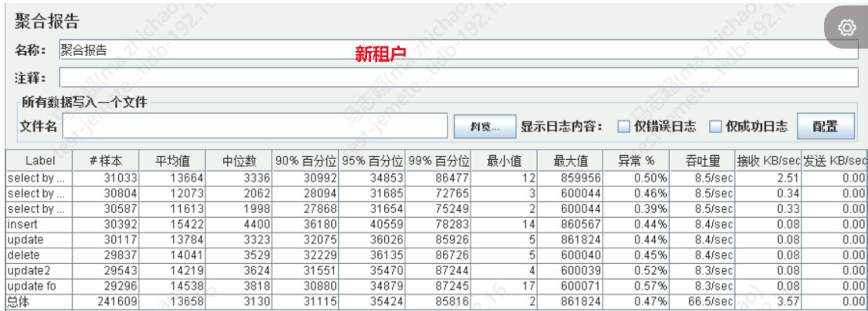The width and height of the screenshot is (868, 311).
Task: Sort by the 最大值 column header
Action: [x=570, y=161]
